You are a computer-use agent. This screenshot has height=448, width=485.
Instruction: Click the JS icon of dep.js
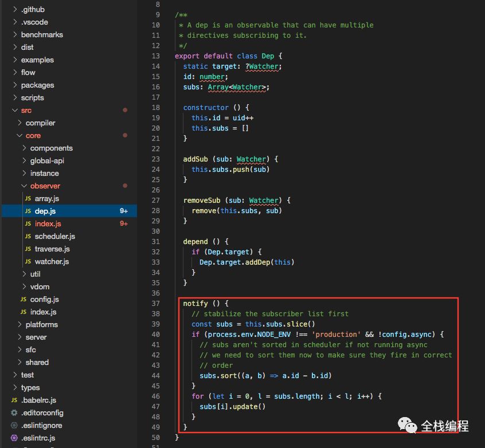coord(28,211)
